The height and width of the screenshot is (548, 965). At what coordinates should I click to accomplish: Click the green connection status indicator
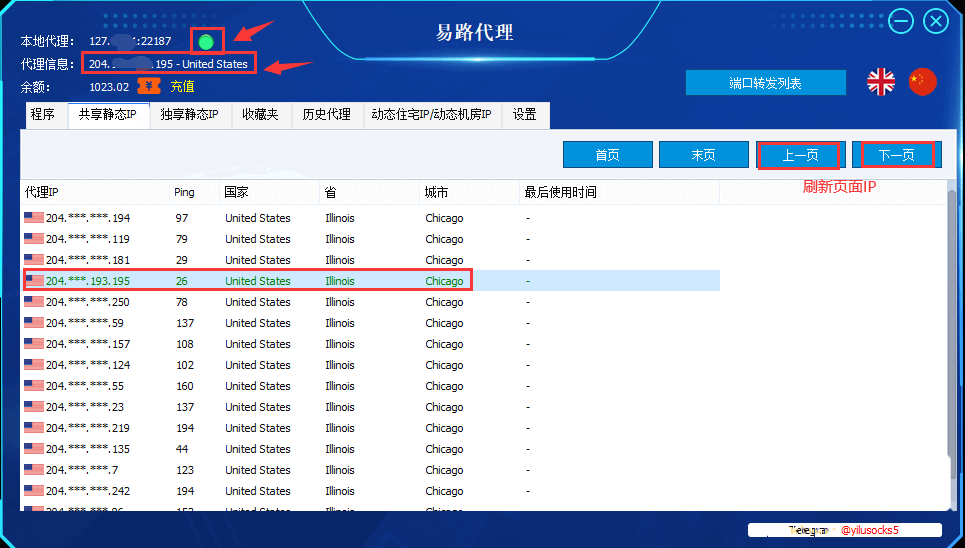[x=206, y=42]
